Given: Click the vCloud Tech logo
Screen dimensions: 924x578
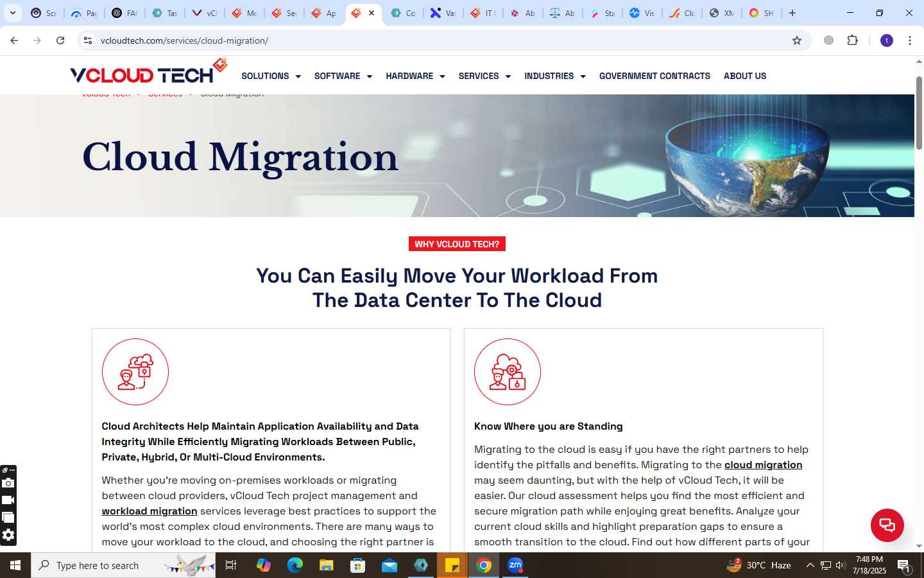Looking at the screenshot, I should click(148, 72).
